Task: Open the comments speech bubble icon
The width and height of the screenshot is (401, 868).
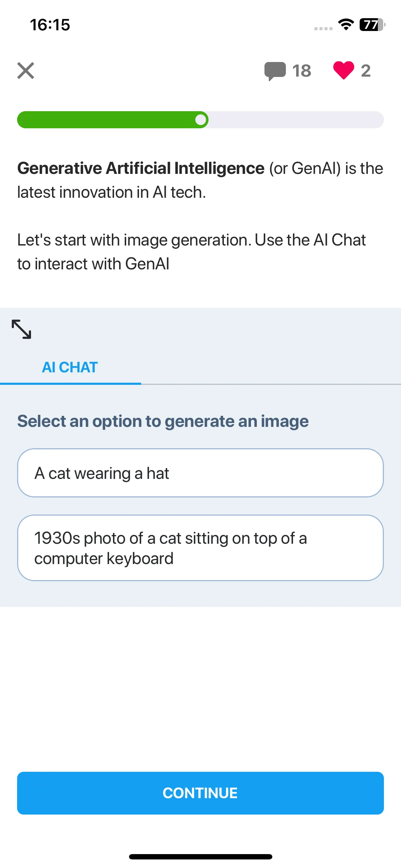Action: pyautogui.click(x=275, y=71)
